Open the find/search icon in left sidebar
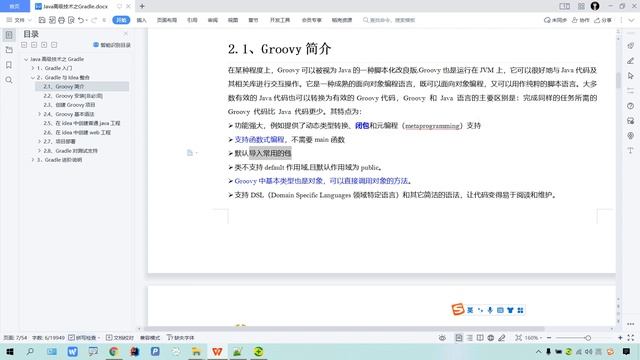Screen dimensions: 640x360 click(9, 80)
